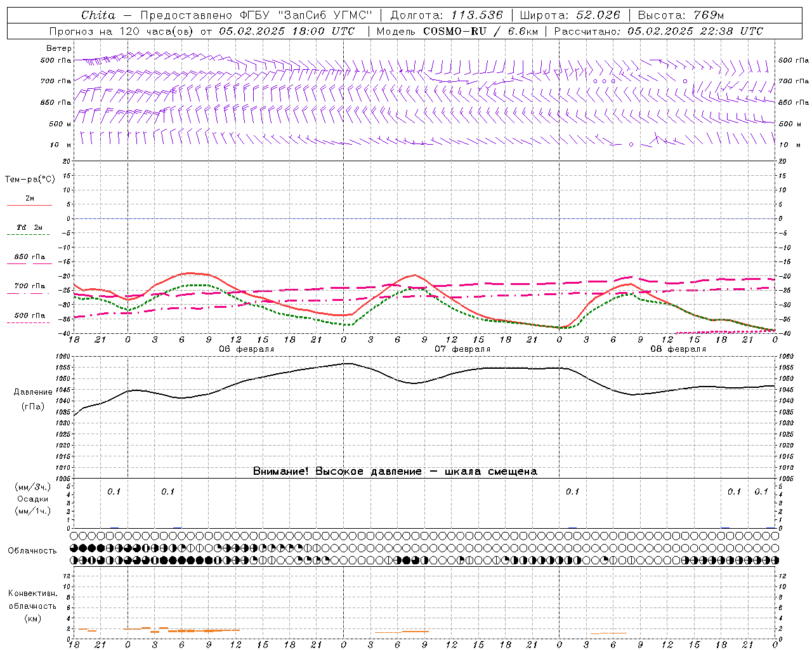Click the warning "Внимание! Высокое давление — шкала смещена"
This screenshot has width=812, height=650.
point(395,471)
